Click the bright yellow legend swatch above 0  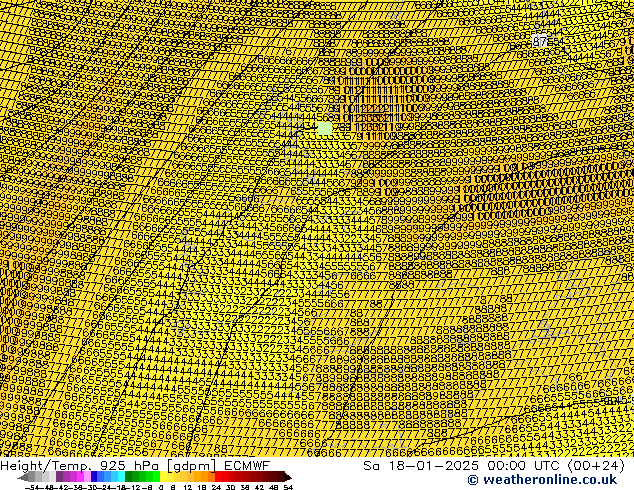163,477
